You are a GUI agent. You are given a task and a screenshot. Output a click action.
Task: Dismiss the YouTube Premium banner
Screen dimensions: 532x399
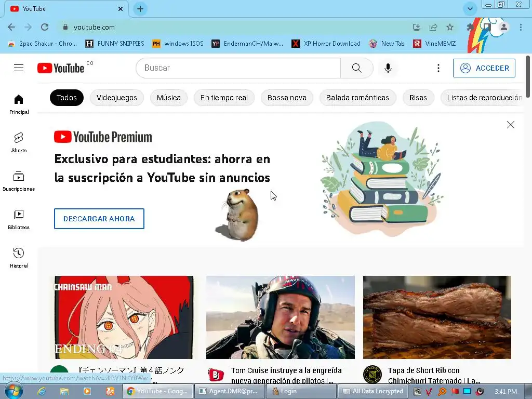click(x=510, y=125)
